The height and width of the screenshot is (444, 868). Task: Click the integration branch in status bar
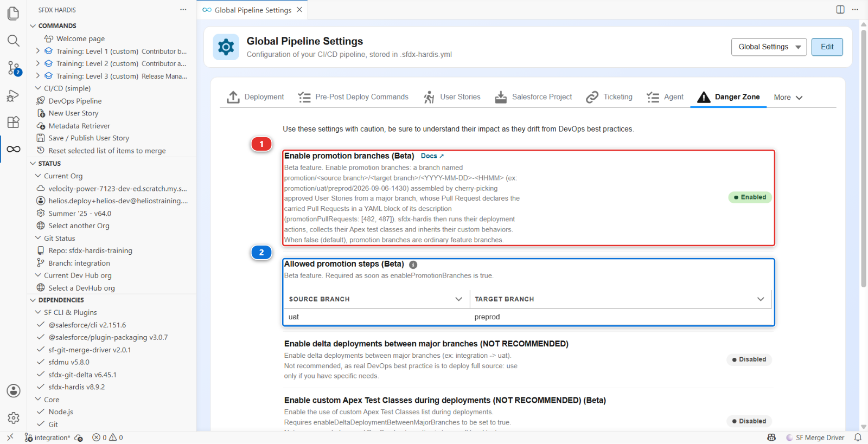point(48,437)
